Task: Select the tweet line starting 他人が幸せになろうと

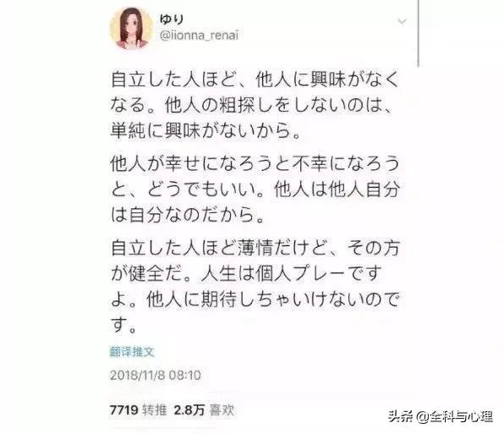Action: tap(255, 164)
